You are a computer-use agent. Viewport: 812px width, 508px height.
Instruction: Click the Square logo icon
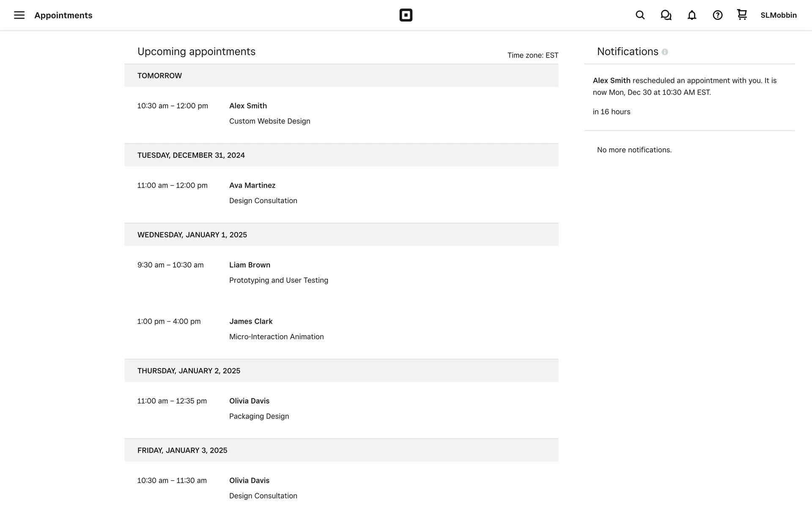[x=406, y=15]
